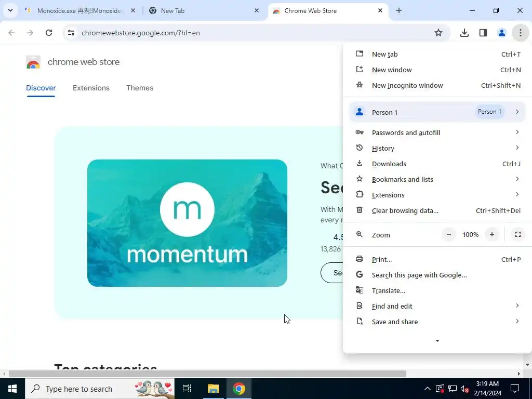
Task: Click the menu's downward scroll arrow
Action: point(437,341)
